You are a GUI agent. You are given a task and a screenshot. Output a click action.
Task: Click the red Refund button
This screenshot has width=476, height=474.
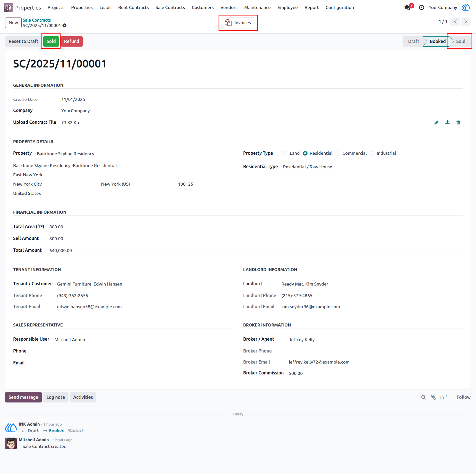click(x=71, y=41)
